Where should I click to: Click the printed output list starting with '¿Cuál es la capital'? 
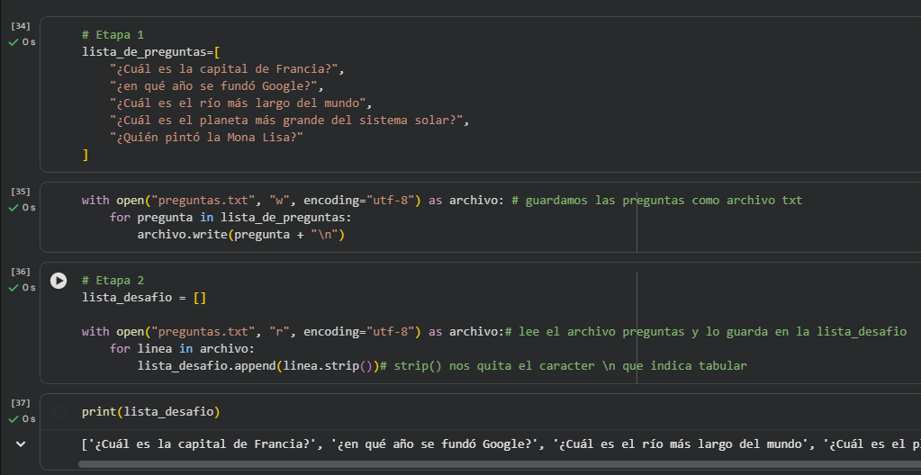tap(501, 444)
